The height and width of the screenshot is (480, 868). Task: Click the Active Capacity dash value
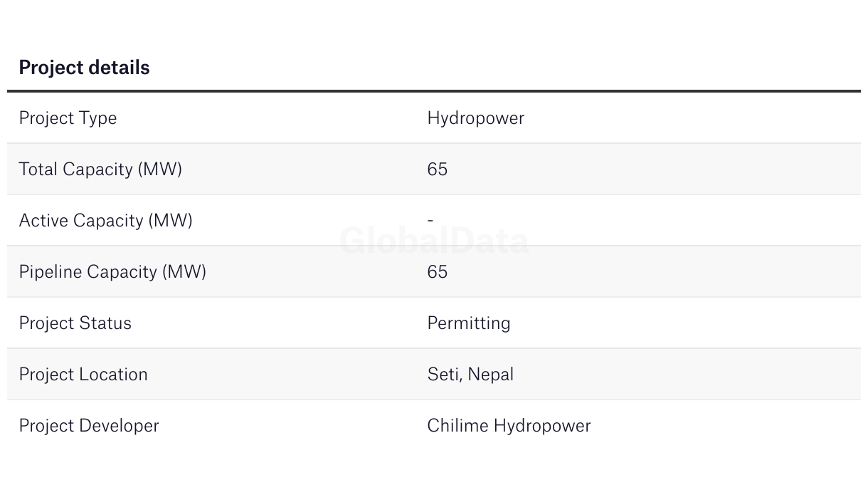click(x=430, y=221)
